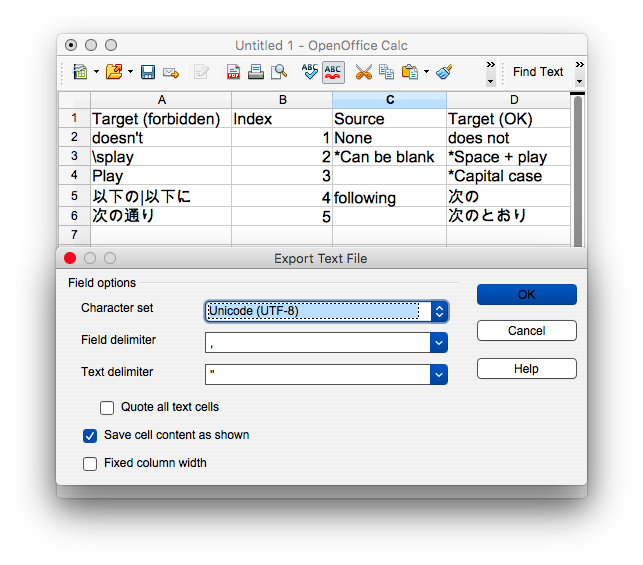Click the 'Source' cell
Image resolution: width=643 pixels, height=565 pixels.
point(390,118)
